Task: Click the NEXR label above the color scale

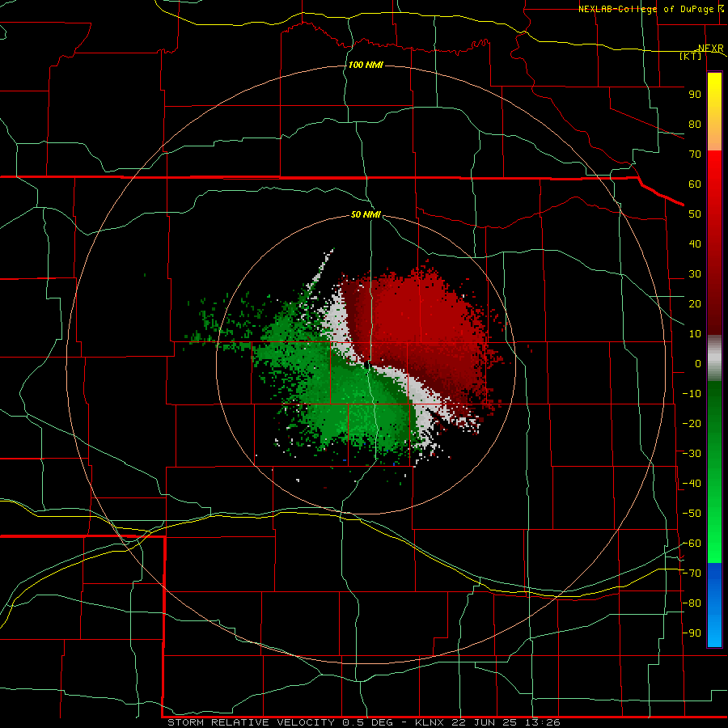Action: tap(711, 49)
